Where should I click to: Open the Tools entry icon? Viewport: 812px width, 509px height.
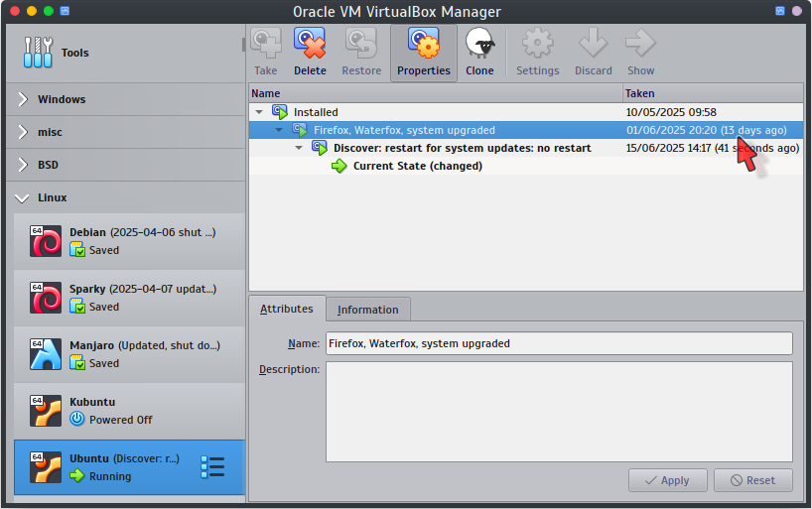pos(38,53)
